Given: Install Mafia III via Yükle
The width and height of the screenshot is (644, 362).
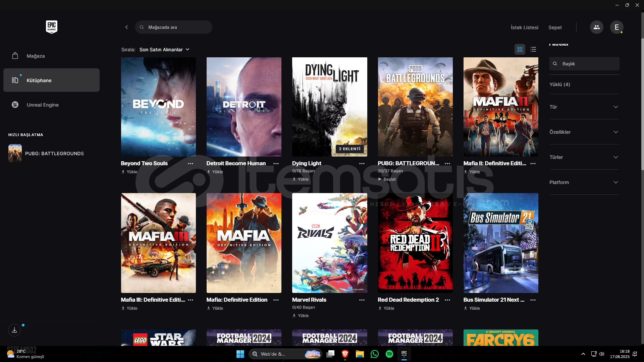Looking at the screenshot, I should [129, 308].
